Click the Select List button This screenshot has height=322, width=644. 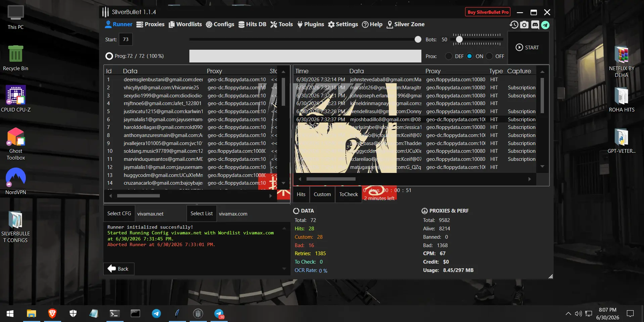201,214
